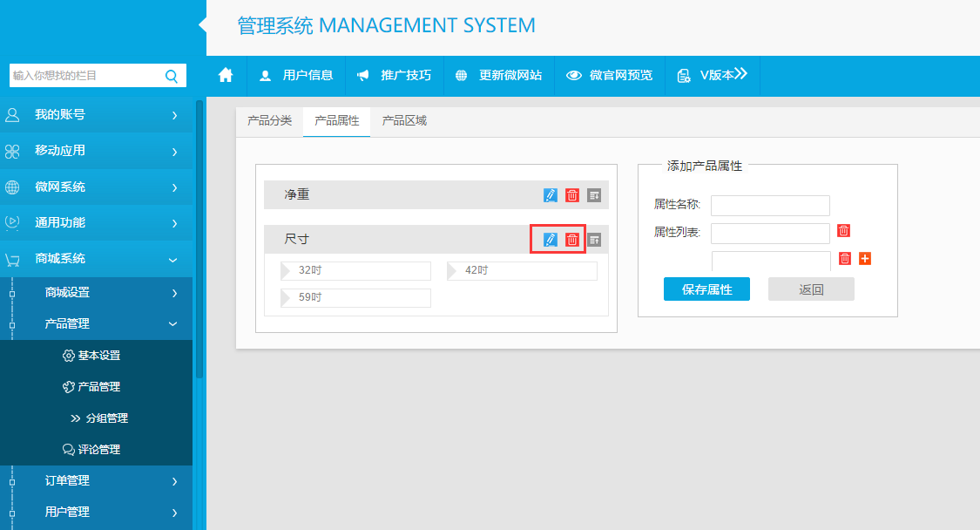
Task: Click the 返回 button
Action: (x=811, y=289)
